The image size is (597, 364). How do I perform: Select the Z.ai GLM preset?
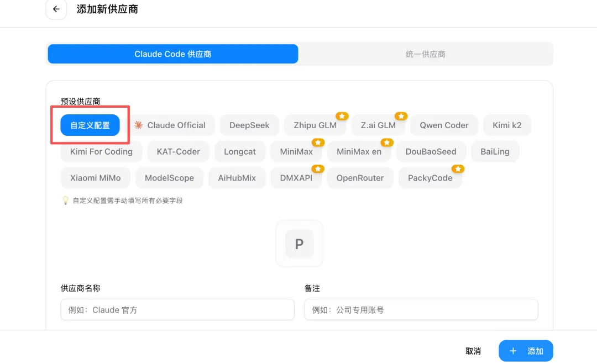pos(378,125)
